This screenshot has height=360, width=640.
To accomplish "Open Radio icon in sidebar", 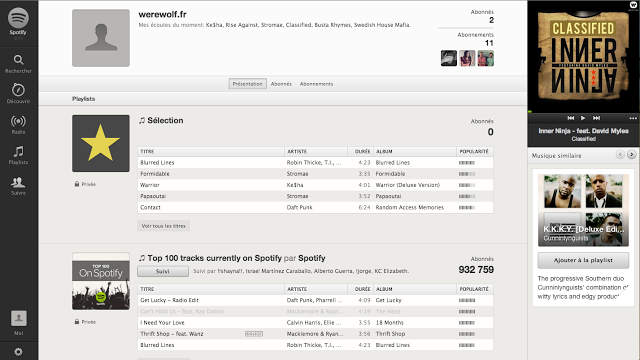I will (18, 124).
